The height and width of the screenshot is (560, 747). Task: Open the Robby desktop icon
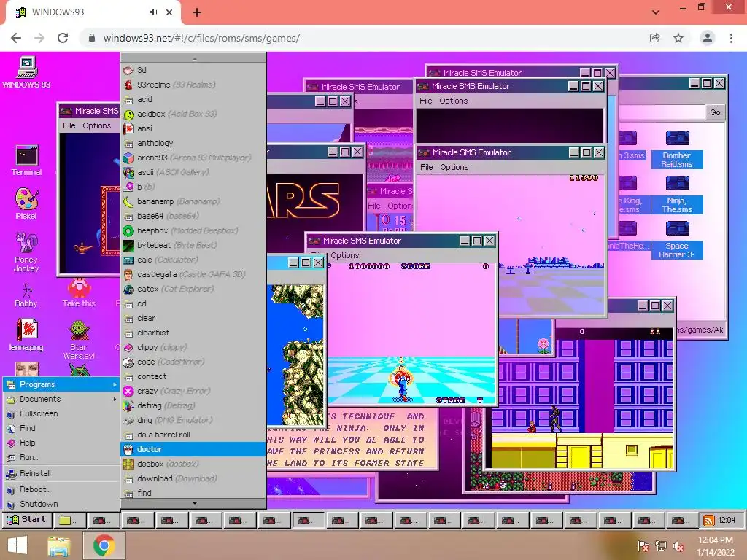pos(26,295)
